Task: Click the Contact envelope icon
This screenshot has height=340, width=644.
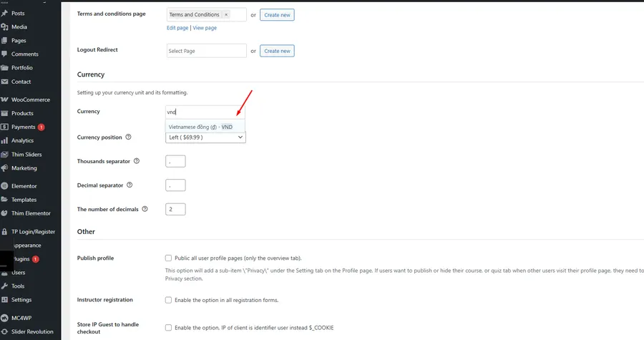Action: coord(5,82)
